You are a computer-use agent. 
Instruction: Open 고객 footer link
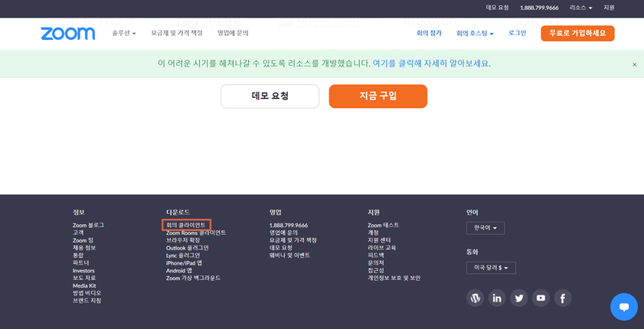pyautogui.click(x=78, y=233)
